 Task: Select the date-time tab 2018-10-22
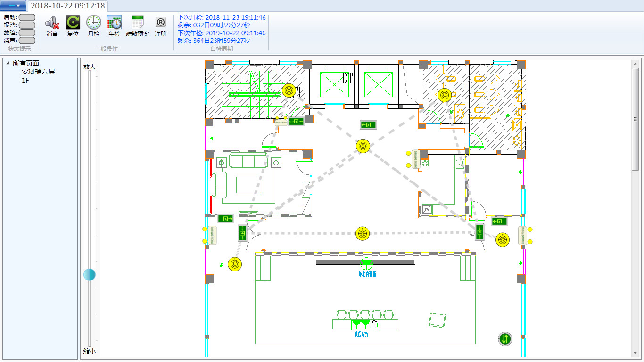(x=68, y=6)
